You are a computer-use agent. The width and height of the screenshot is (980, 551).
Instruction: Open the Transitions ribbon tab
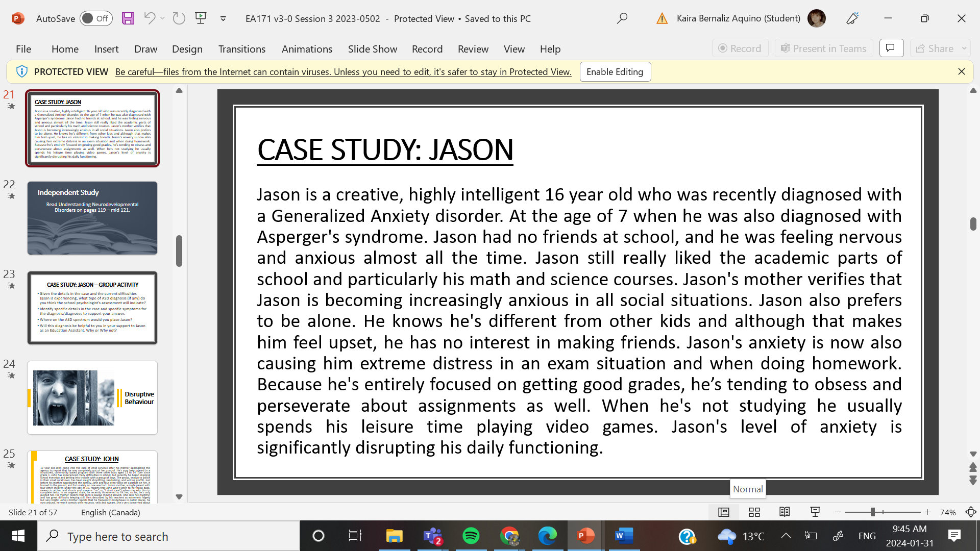241,49
